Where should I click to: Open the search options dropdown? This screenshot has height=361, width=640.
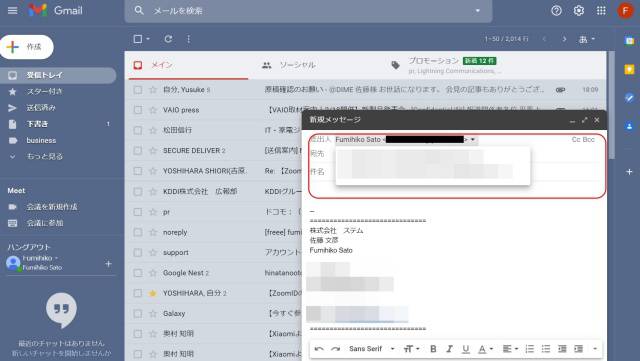[x=478, y=11]
